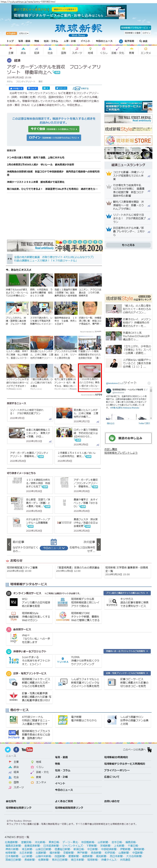Expand the 琉球新報デジタルサービス header dropdown
Viewport: 157px width, 868px height.
pos(136,28)
